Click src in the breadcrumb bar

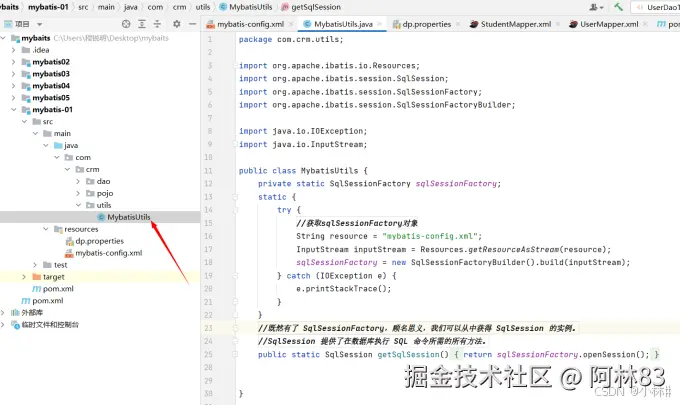[83, 7]
